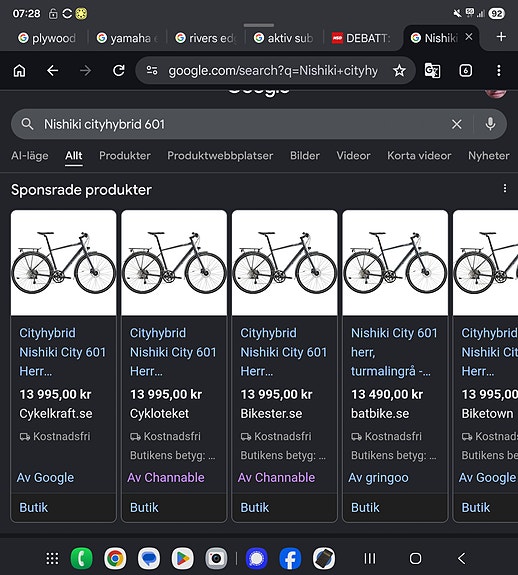Open the Google Translate icon in toolbar
This screenshot has width=518, height=575.
click(x=432, y=70)
